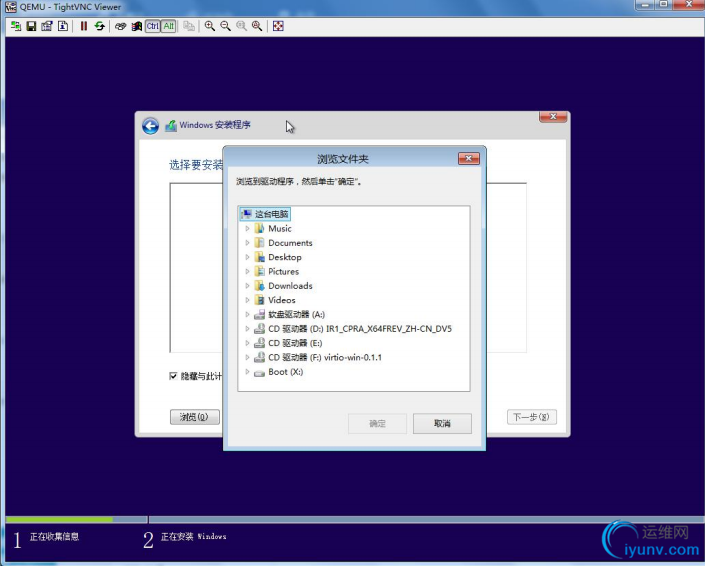705x566 pixels.
Task: Open new connection from VNC toolbar
Action: click(x=16, y=26)
